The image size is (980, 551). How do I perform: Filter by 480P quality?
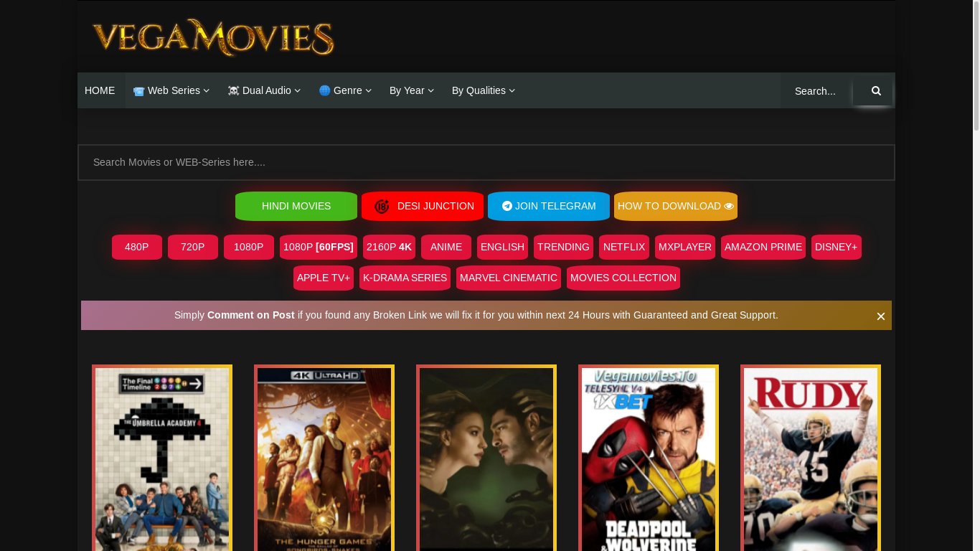[137, 247]
